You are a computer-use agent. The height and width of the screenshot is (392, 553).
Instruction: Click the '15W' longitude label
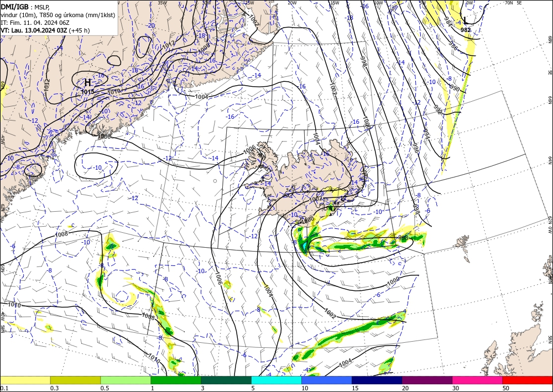tap(335, 3)
